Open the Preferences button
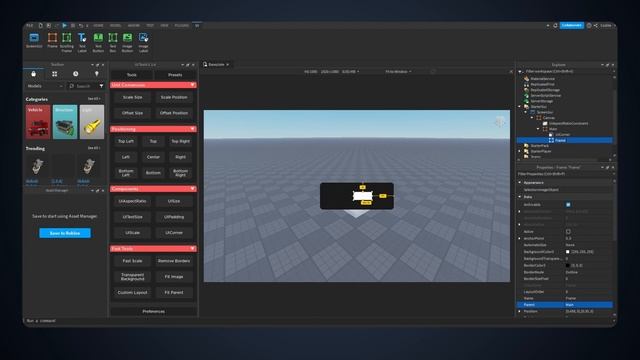Image resolution: width=640 pixels, height=360 pixels. [x=153, y=311]
